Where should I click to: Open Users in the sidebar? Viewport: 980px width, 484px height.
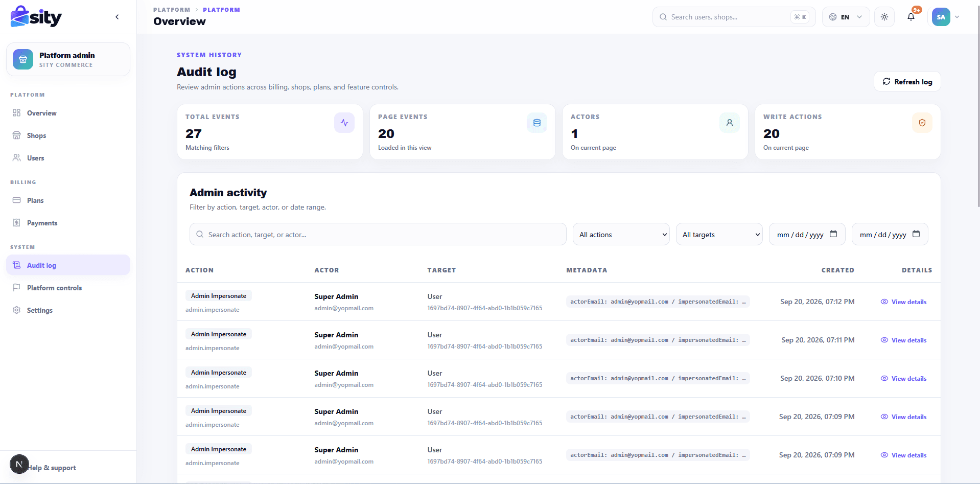(x=68, y=158)
